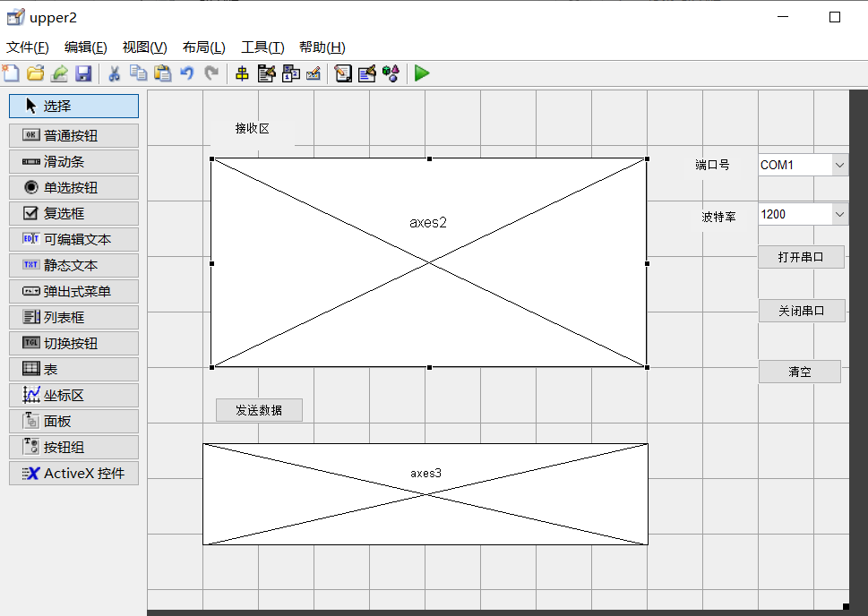
Task: Open the Menu Editor
Action: coord(265,73)
